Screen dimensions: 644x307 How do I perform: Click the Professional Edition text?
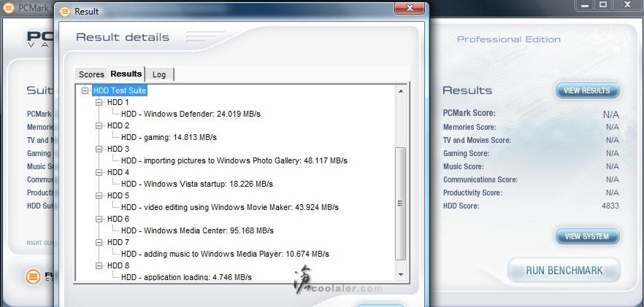click(x=508, y=39)
